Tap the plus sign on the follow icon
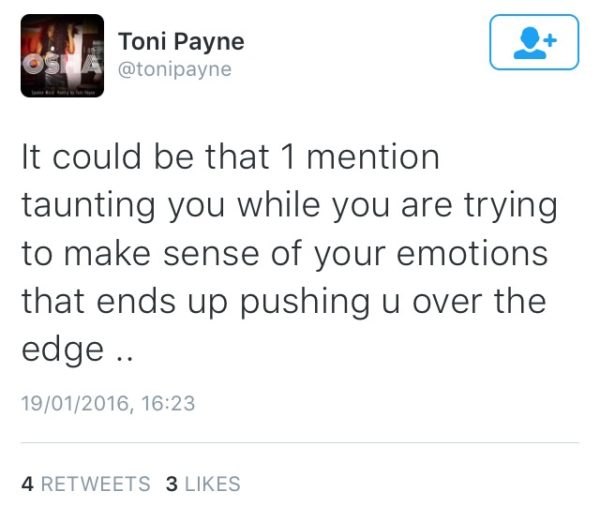The height and width of the screenshot is (506, 600). [550, 40]
